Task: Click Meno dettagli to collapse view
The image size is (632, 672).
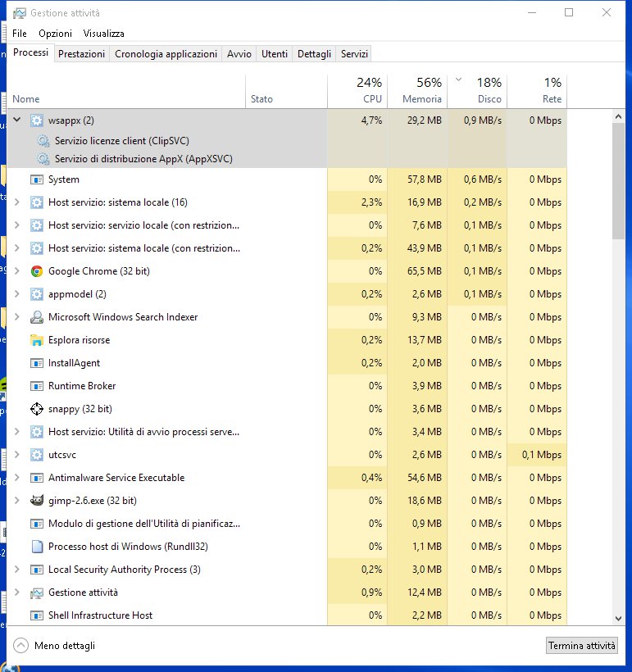Action: [54, 646]
